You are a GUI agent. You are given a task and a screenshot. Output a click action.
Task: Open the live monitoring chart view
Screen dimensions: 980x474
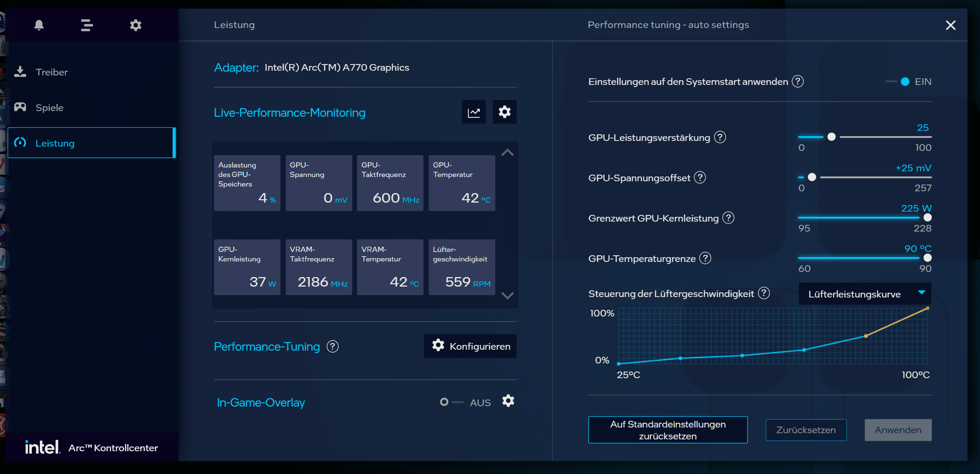click(x=474, y=112)
